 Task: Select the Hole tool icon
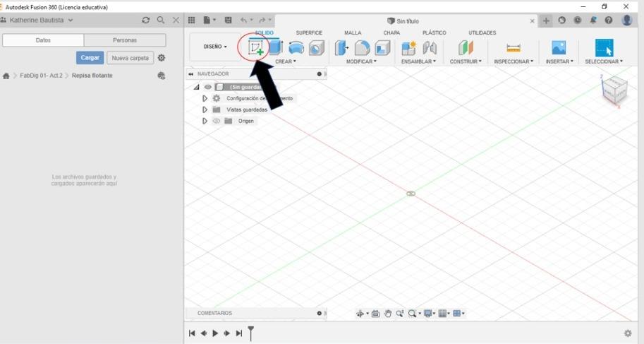tap(316, 48)
